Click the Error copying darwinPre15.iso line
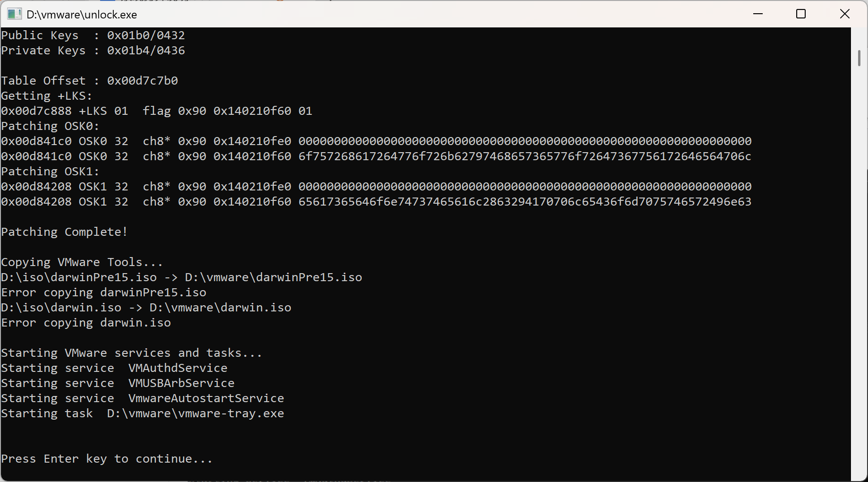The height and width of the screenshot is (482, 868). tap(103, 293)
